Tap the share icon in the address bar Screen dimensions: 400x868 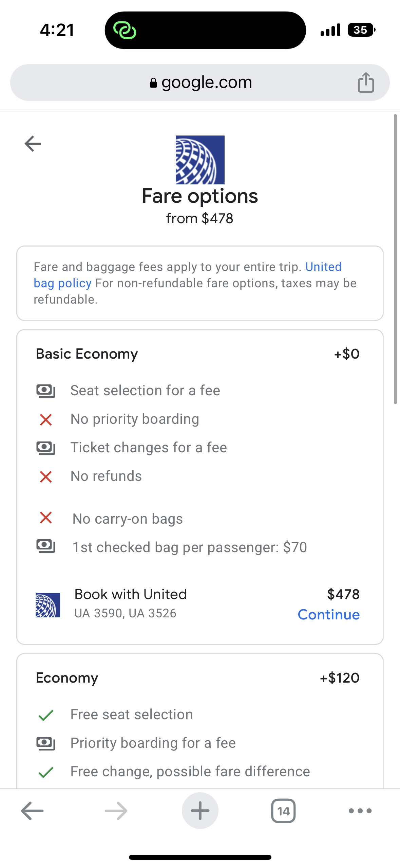pyautogui.click(x=366, y=82)
